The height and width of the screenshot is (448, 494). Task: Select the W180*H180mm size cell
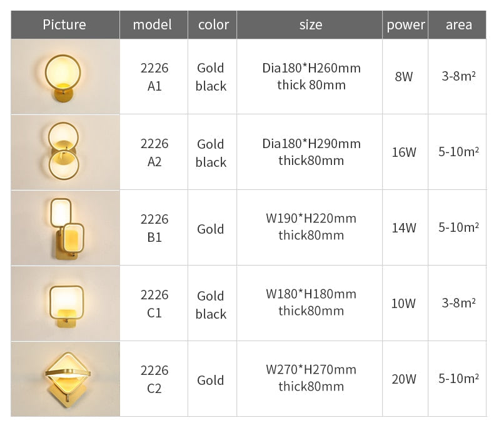click(310, 303)
